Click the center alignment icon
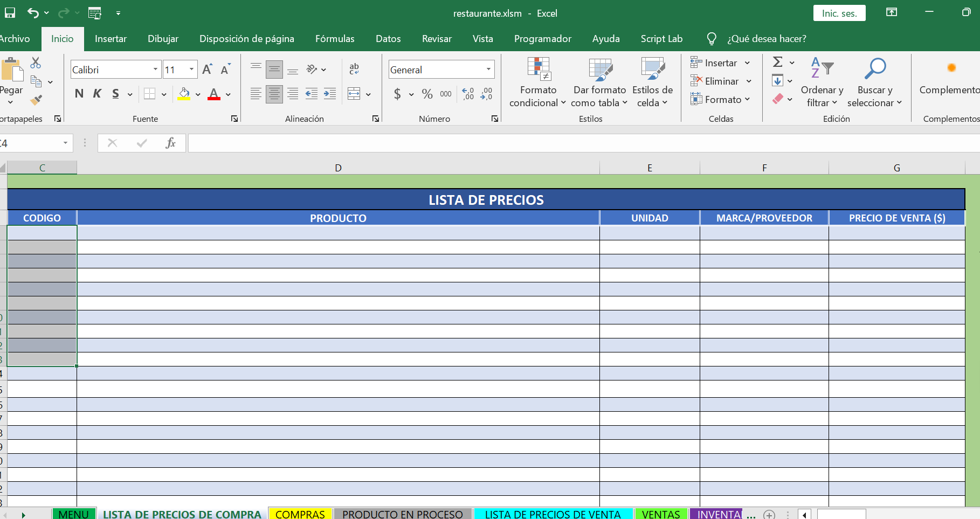 (274, 94)
